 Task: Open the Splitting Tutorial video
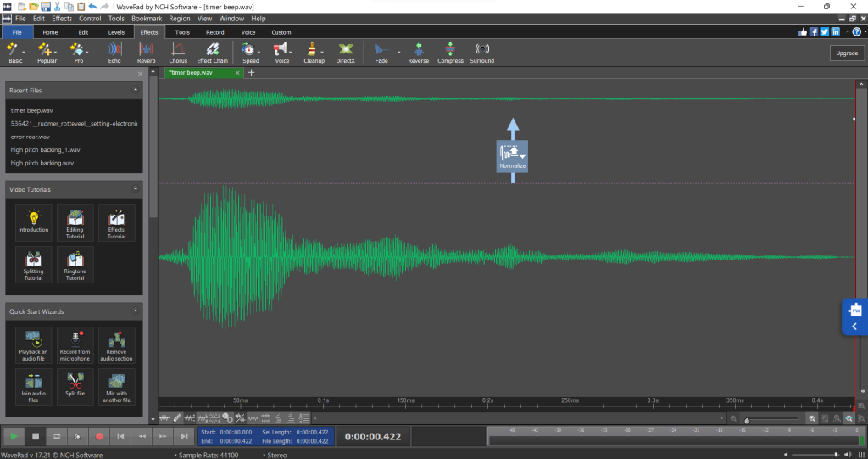(33, 265)
